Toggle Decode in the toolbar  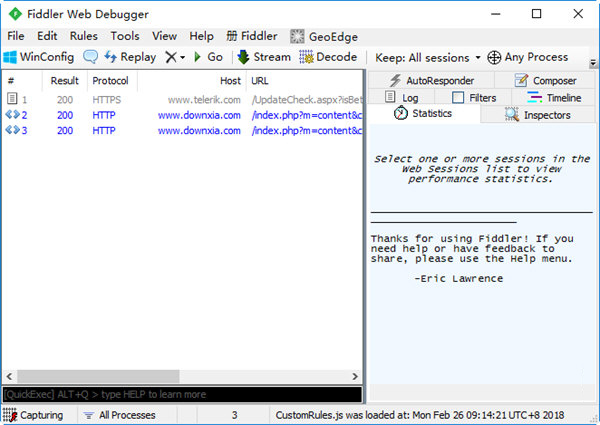coord(328,57)
